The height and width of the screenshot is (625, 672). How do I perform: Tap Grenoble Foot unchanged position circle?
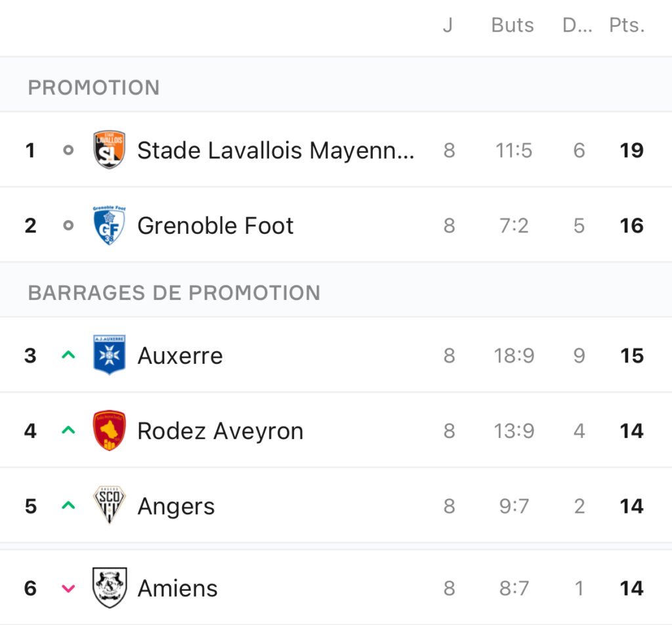(68, 225)
